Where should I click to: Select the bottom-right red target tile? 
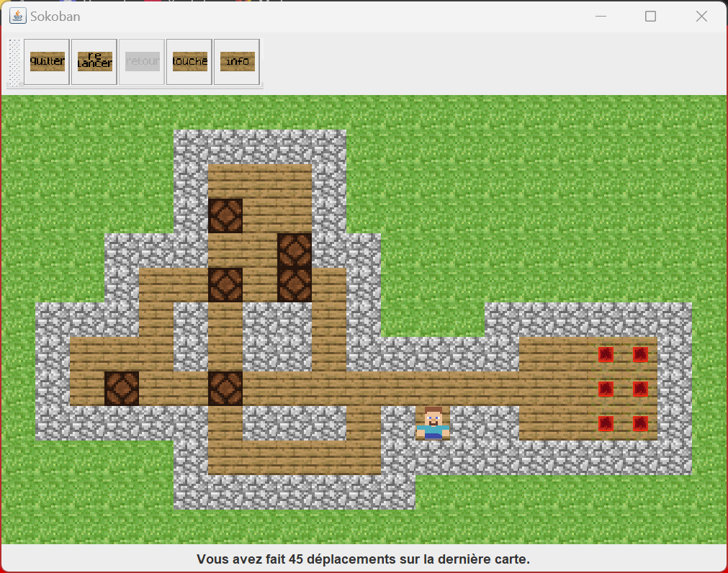[x=640, y=423]
